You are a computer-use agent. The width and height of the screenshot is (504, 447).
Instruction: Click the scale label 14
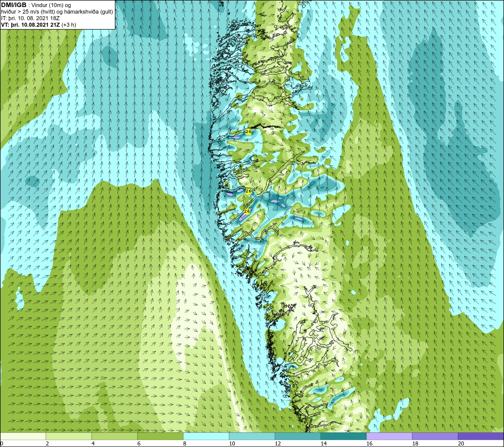click(x=324, y=443)
